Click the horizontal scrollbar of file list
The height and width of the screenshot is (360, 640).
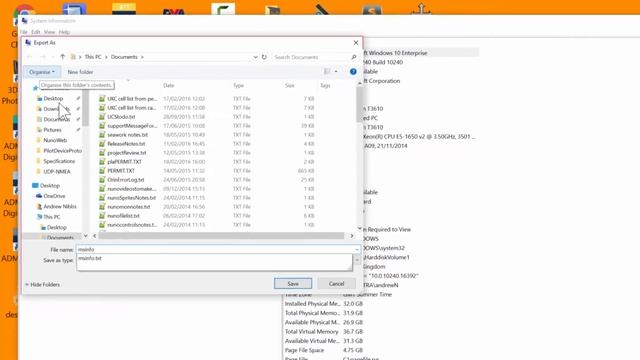click(x=221, y=236)
